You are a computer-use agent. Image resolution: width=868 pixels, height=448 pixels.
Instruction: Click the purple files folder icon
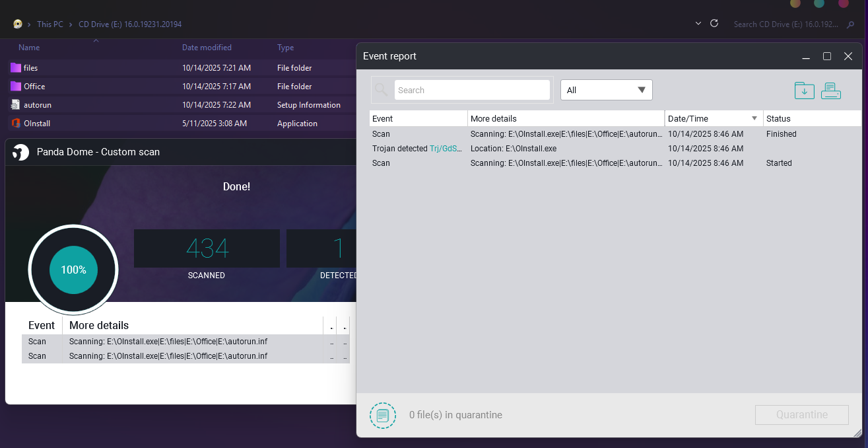tap(16, 67)
